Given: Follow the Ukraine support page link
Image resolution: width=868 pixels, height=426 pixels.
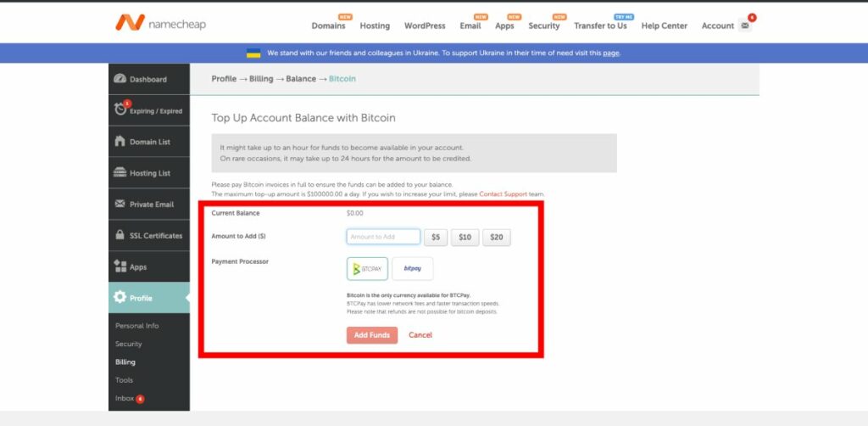Looking at the screenshot, I should point(611,53).
